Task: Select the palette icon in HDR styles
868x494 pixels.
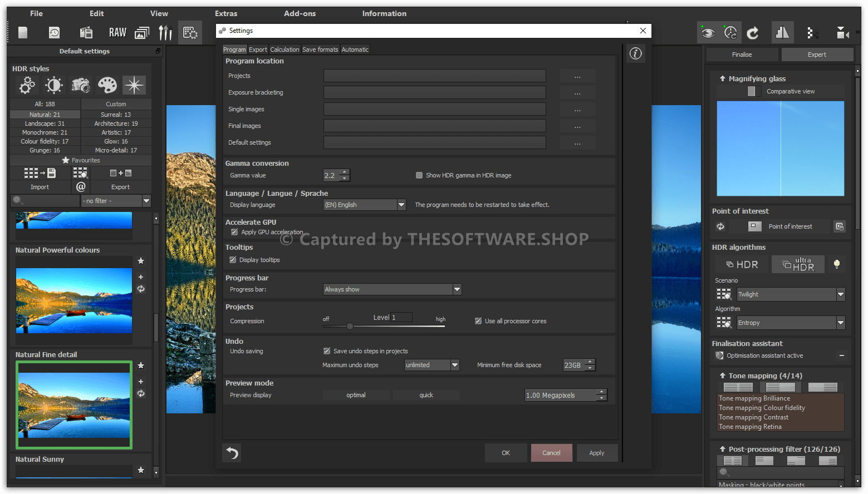Action: coord(107,85)
